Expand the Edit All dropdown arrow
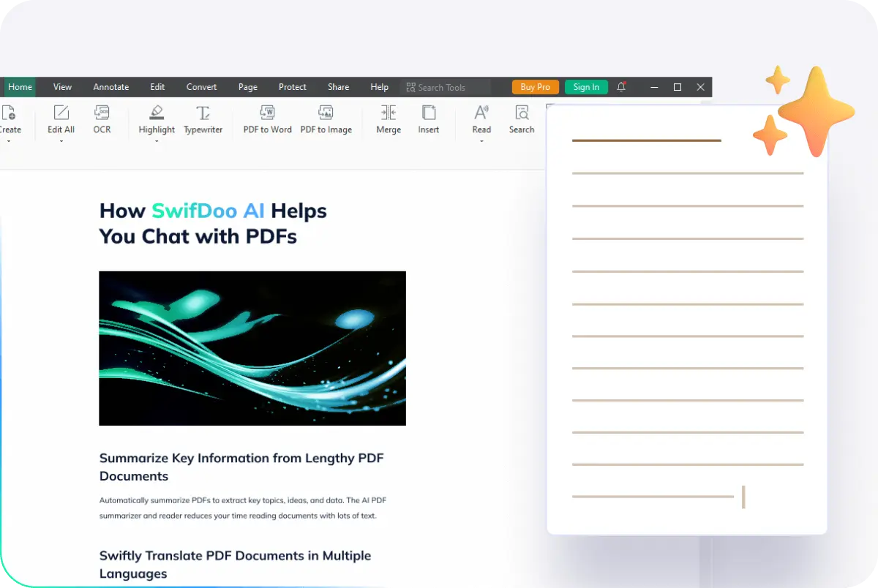Image resolution: width=878 pixels, height=588 pixels. click(x=61, y=141)
